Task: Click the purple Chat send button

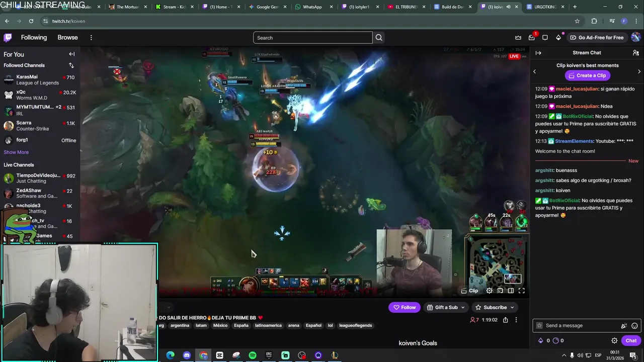Action: click(631, 340)
